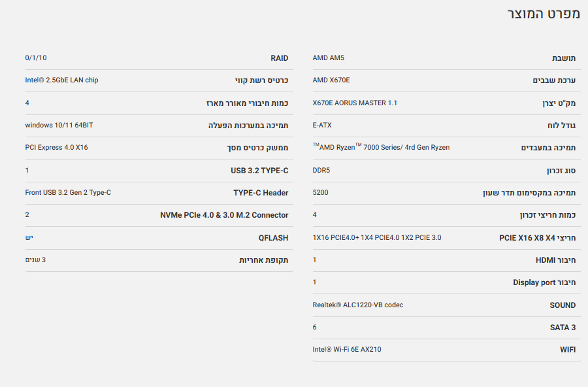The image size is (588, 387).
Task: Click the QFLASH row label
Action: [273, 238]
